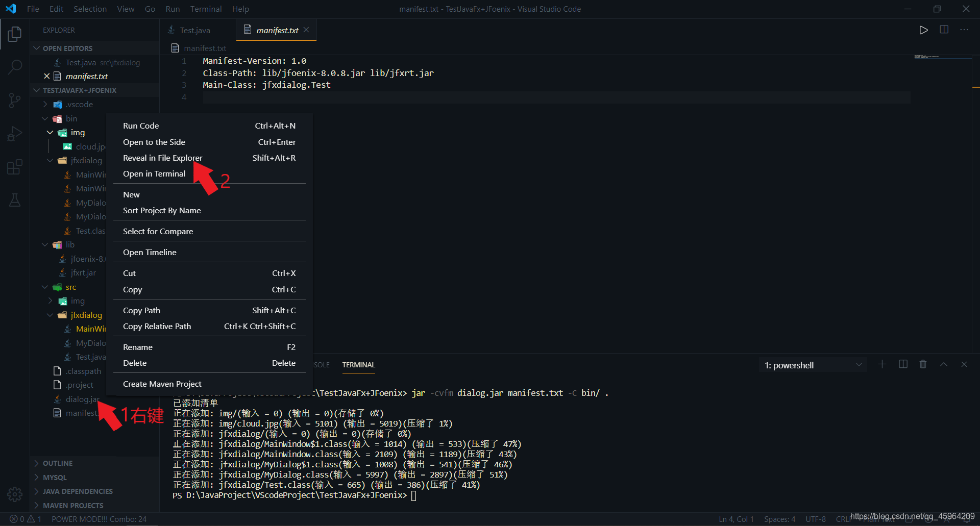Image resolution: width=980 pixels, height=526 pixels.
Task: Click the VS Code logo icon
Action: [x=11, y=9]
